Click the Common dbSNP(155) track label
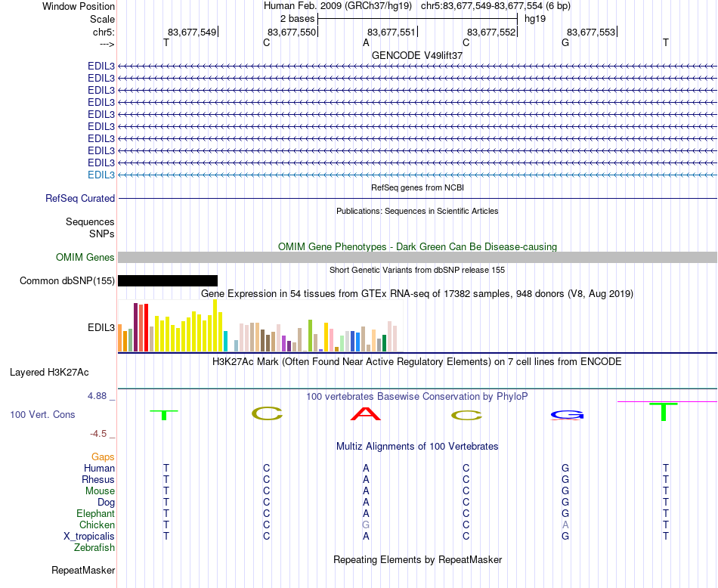 coord(67,280)
